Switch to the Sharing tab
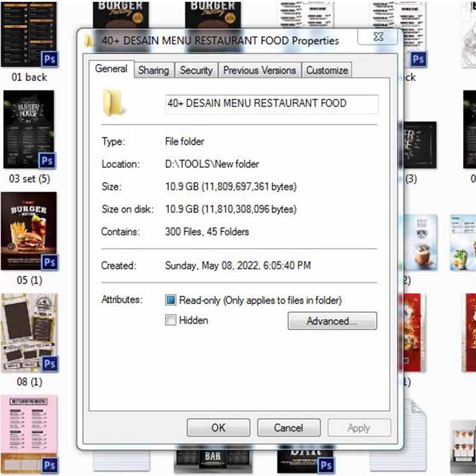The width and height of the screenshot is (476, 476). coord(154,70)
